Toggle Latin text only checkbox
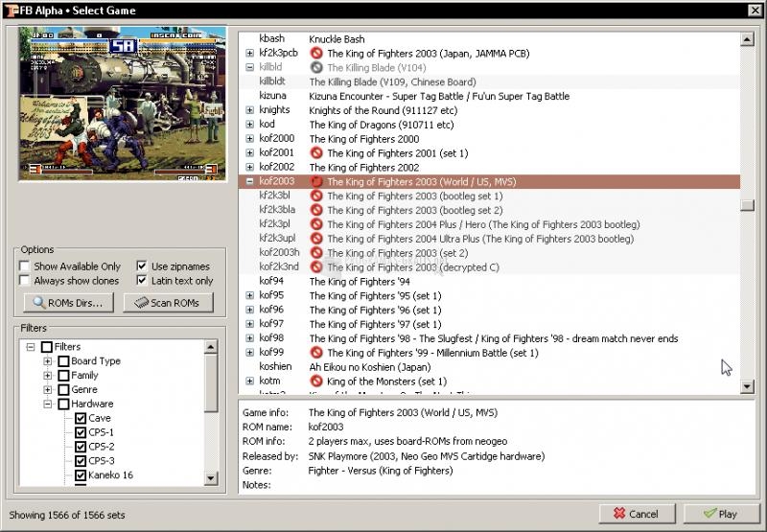 [142, 280]
